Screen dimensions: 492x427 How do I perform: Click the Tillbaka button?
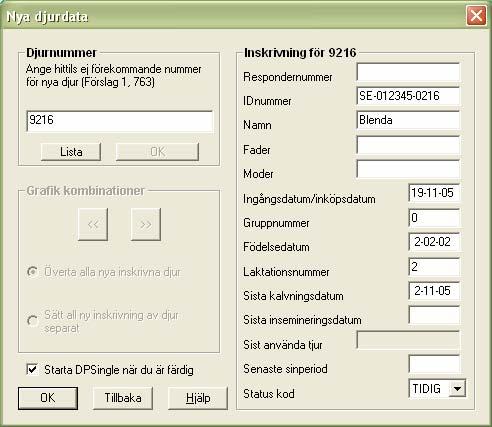pyautogui.click(x=123, y=398)
